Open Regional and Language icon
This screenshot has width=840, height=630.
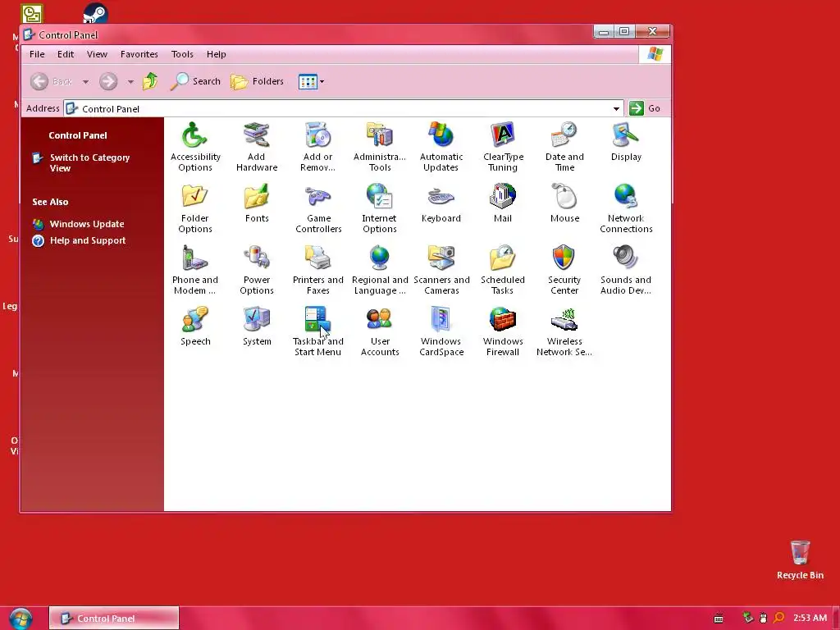(x=380, y=269)
